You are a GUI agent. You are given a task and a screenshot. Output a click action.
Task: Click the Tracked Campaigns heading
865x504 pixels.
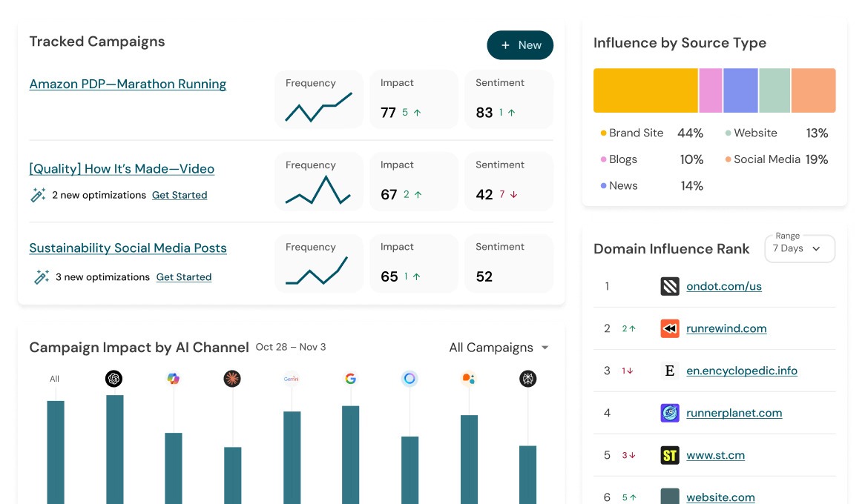(x=97, y=42)
